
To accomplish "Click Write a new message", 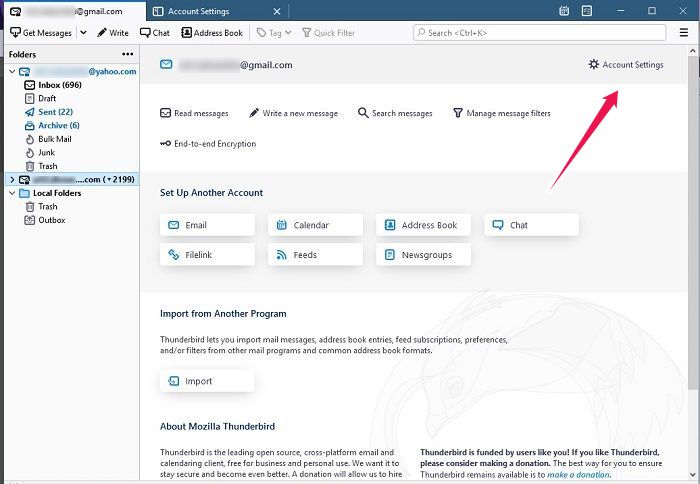I will [x=293, y=113].
